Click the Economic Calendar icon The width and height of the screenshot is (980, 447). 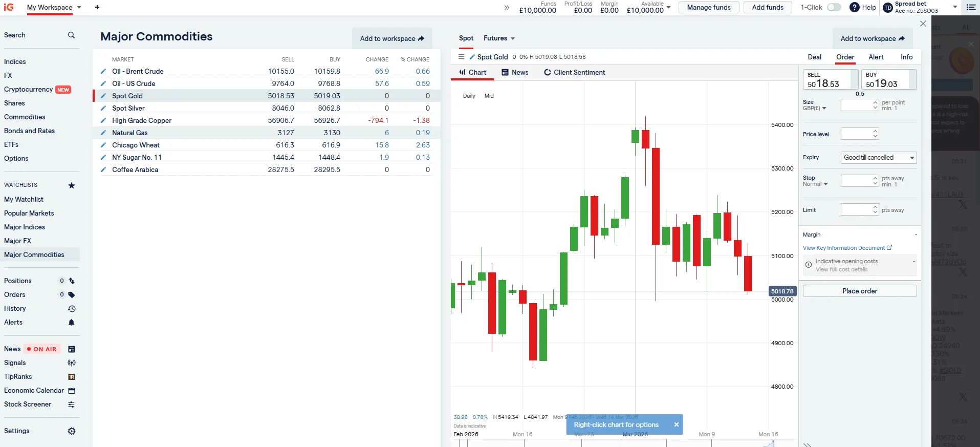[72, 391]
